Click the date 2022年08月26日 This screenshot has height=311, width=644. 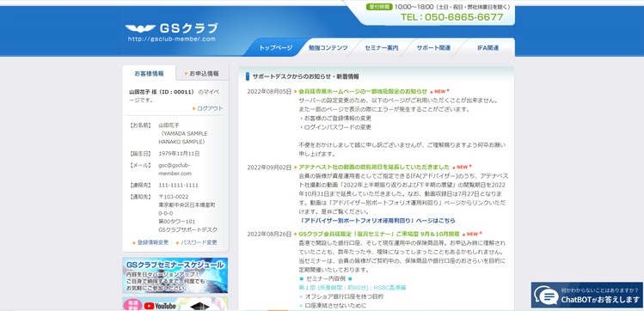coord(269,234)
